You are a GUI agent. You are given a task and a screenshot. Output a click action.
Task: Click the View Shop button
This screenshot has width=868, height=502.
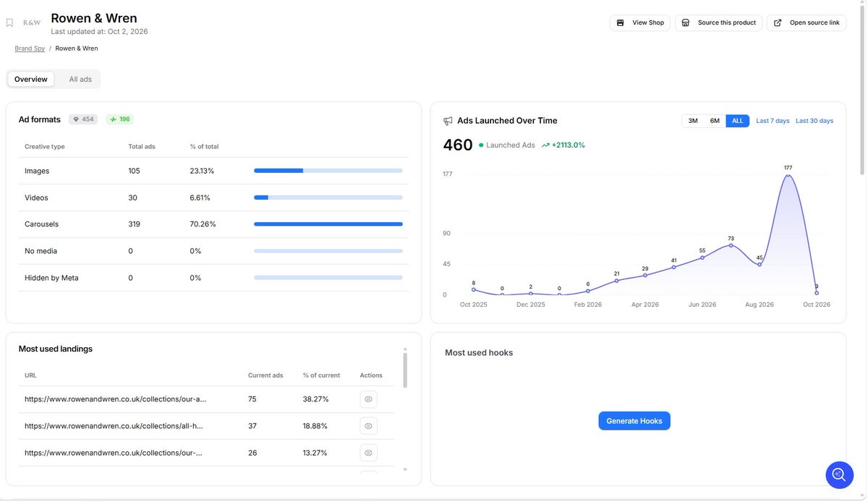pos(640,23)
